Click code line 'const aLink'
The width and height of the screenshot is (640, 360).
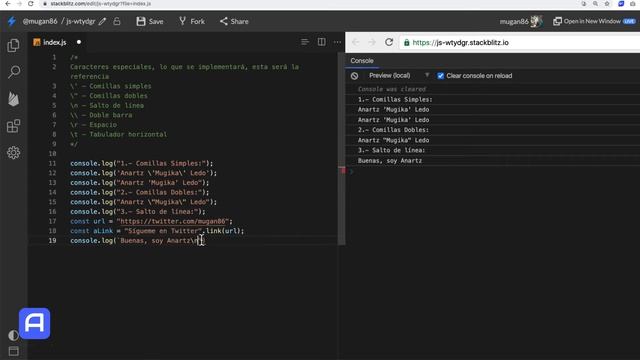pos(157,231)
